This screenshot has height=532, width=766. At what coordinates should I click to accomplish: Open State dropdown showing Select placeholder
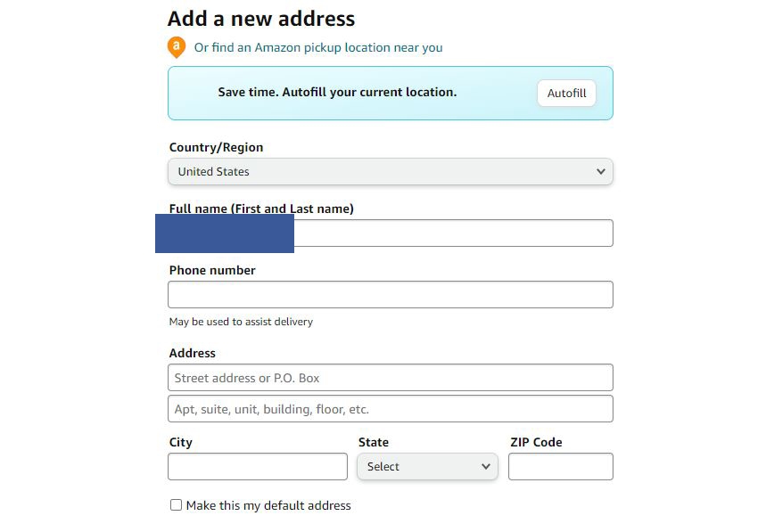pyautogui.click(x=426, y=466)
